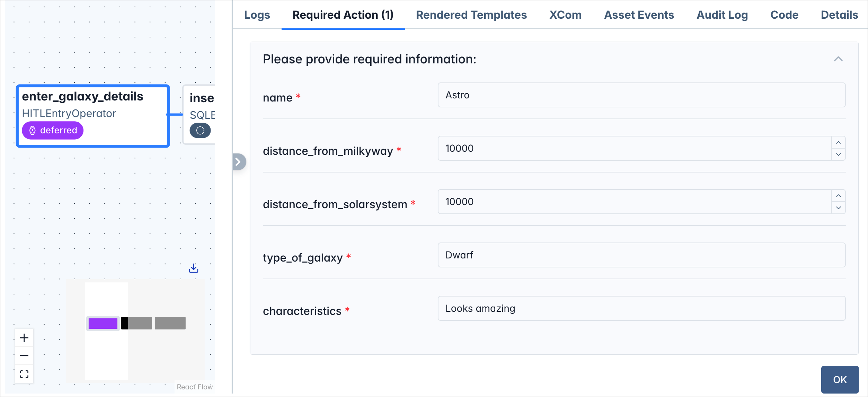Increment the distance_from_solarsystem value

(838, 196)
